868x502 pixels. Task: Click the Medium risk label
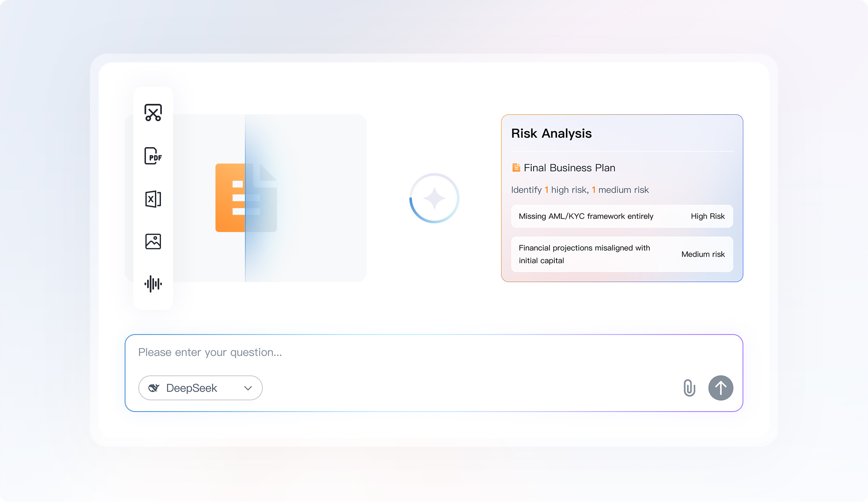pos(703,254)
